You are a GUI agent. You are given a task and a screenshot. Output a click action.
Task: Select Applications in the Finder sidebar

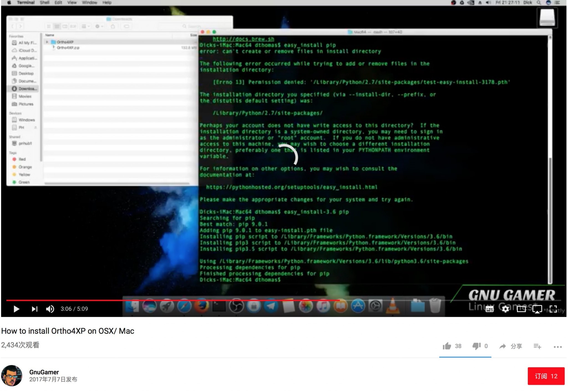click(24, 58)
